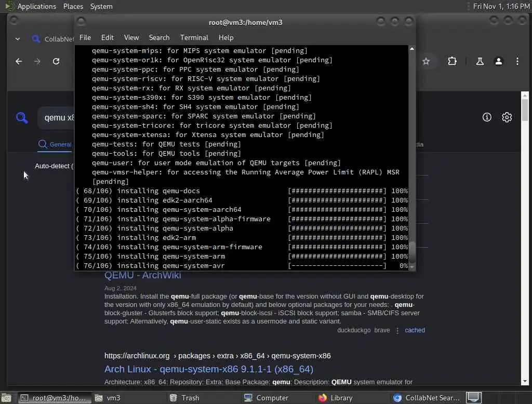Click the browser forward arrow
The width and height of the screenshot is (532, 404).
(37, 61)
